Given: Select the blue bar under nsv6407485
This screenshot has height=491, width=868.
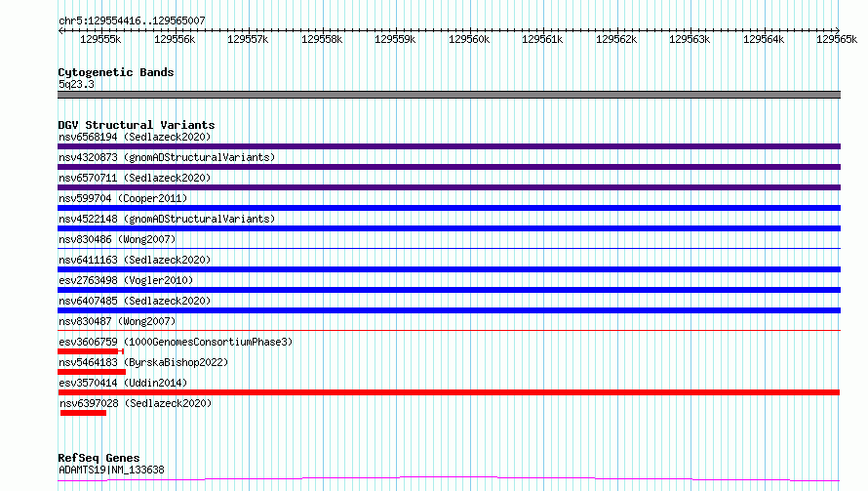Looking at the screenshot, I should pos(449,310).
